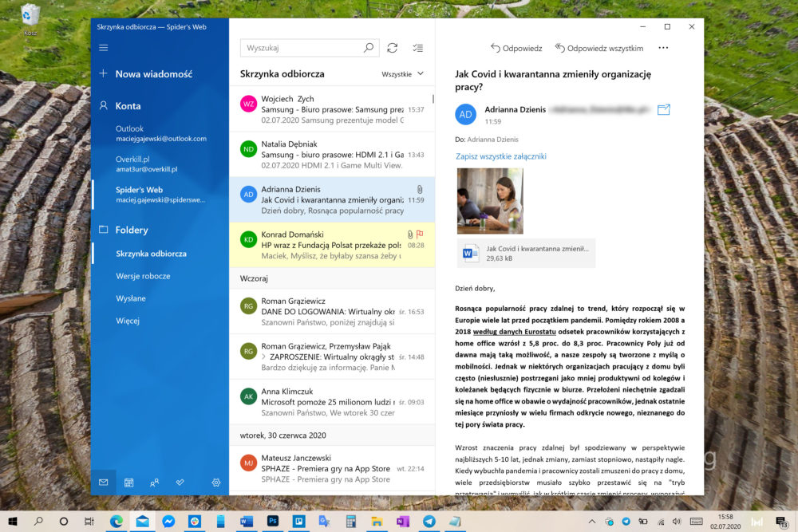Open the hamburger navigation menu
Screen dimensions: 798x532
[103, 48]
